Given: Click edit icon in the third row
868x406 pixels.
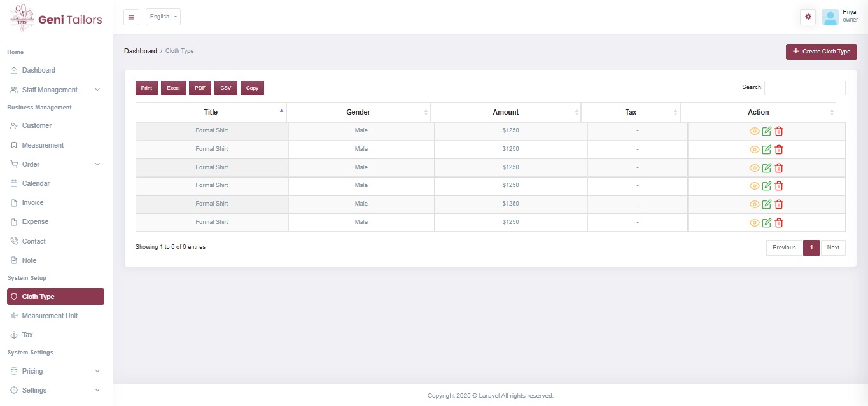Looking at the screenshot, I should pyautogui.click(x=767, y=168).
